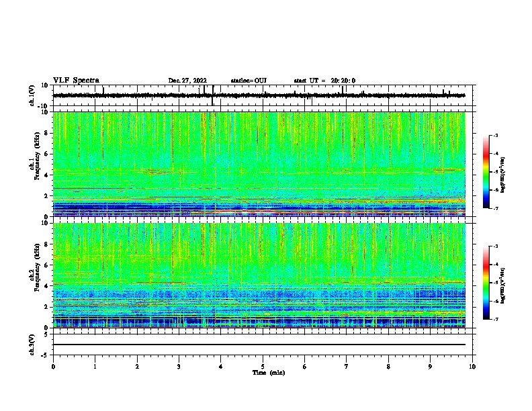Click the "-7" label on ch.2 color bar

(496, 320)
